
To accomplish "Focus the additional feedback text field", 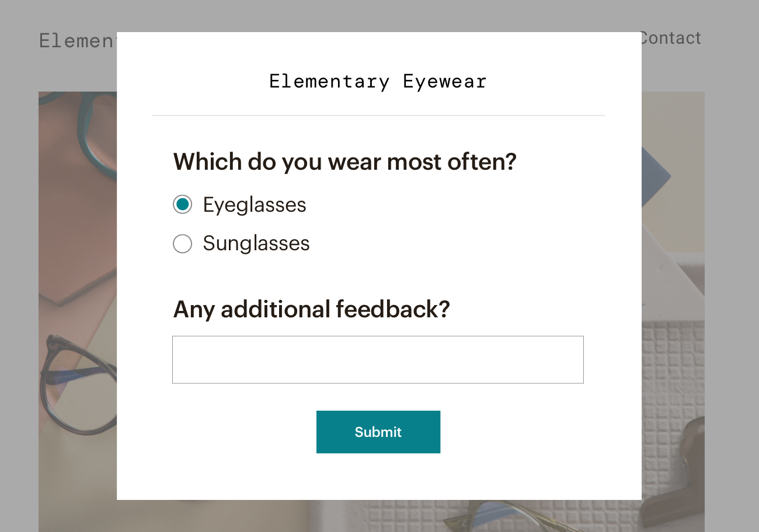I will [x=378, y=360].
